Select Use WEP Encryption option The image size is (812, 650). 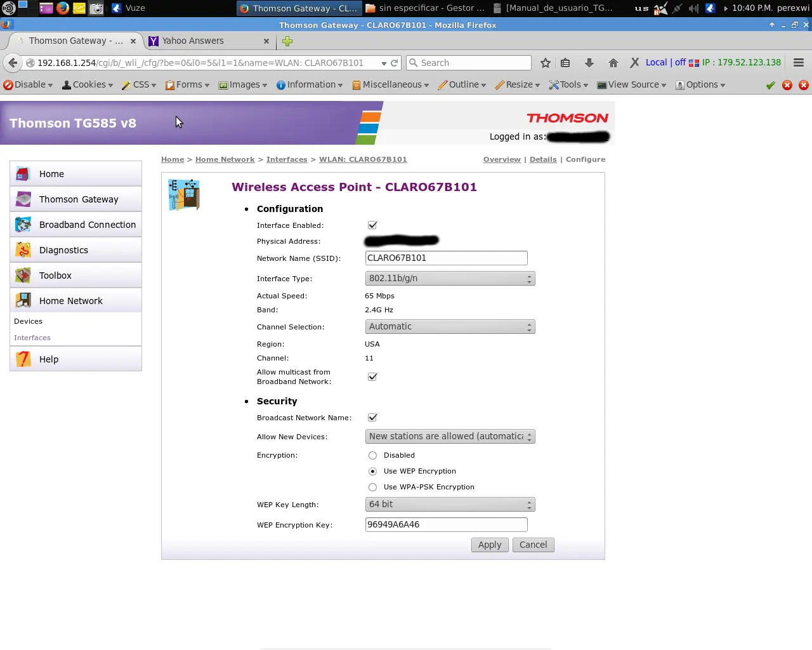pos(372,472)
